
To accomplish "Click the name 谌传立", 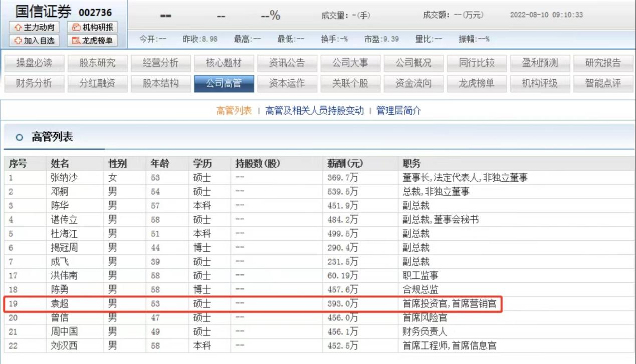I will 64,220.
